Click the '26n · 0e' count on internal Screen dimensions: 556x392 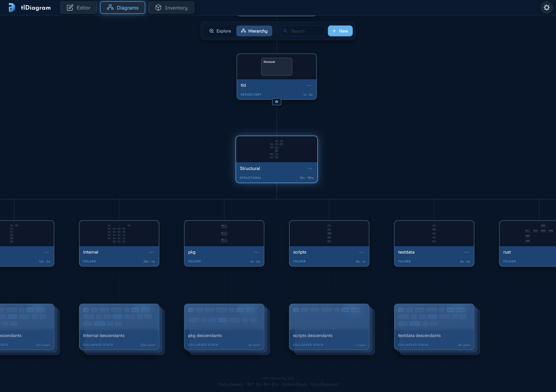click(x=149, y=261)
